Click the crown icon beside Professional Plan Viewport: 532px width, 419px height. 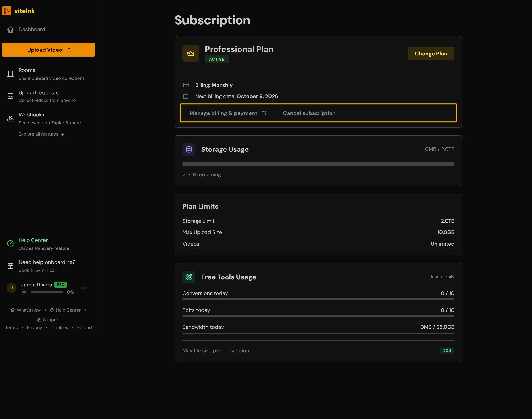coord(191,54)
